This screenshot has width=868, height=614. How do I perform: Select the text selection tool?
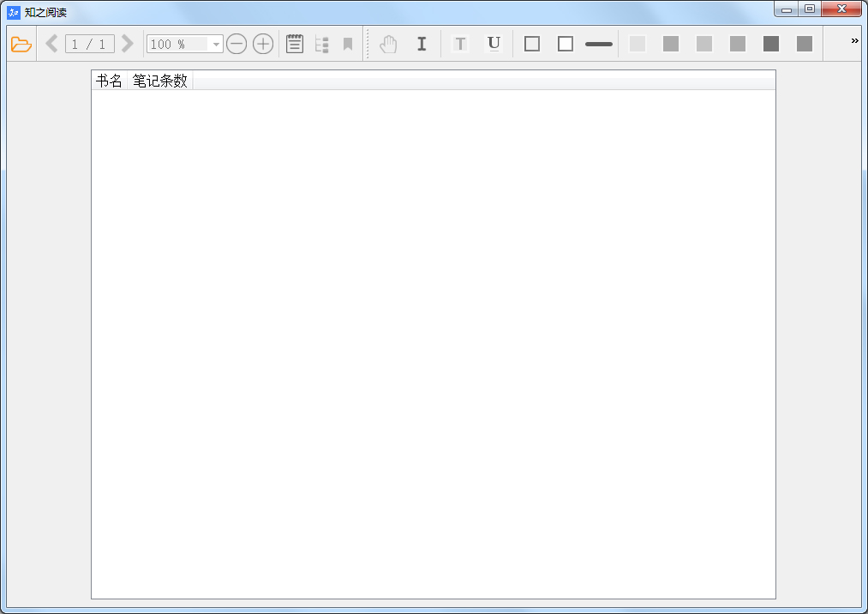[x=421, y=44]
